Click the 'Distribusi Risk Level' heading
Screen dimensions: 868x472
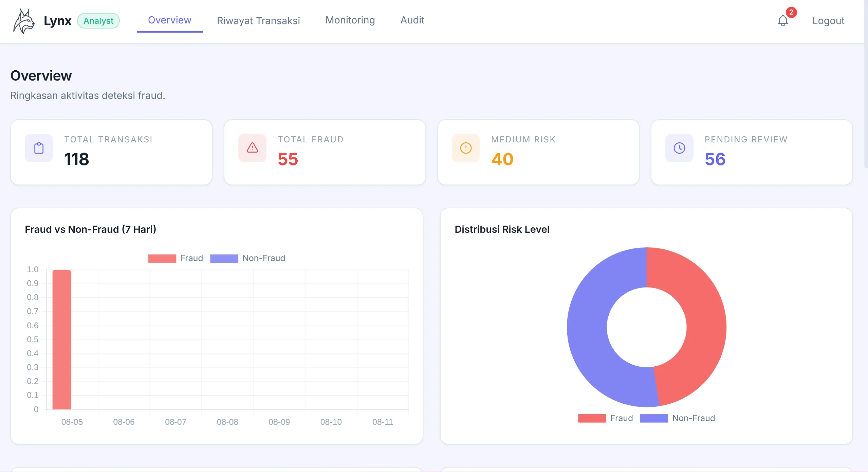pyautogui.click(x=502, y=229)
